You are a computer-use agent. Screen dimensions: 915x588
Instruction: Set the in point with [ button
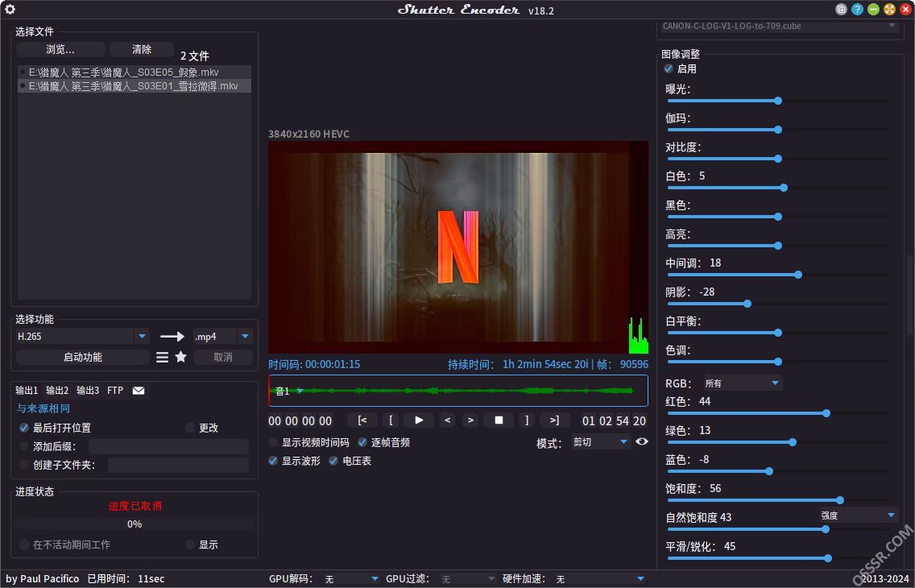(391, 420)
